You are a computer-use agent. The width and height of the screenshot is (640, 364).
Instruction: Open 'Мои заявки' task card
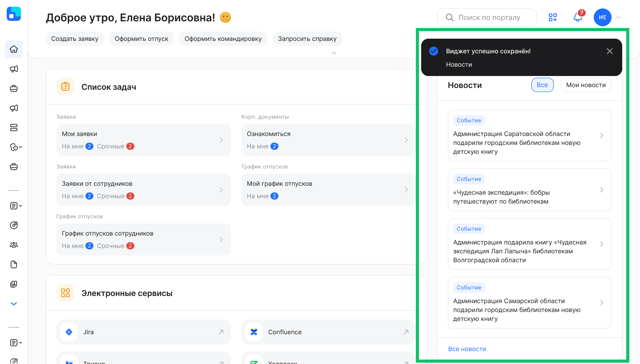(x=143, y=140)
